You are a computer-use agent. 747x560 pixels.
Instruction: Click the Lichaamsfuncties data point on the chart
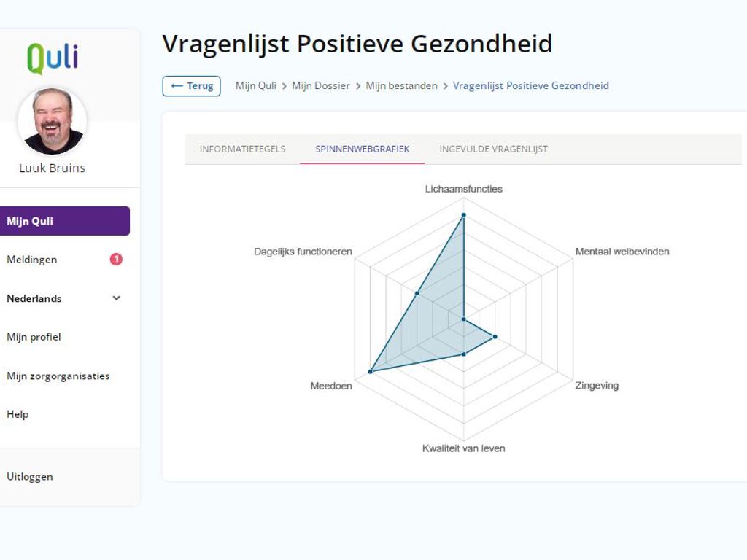(463, 215)
